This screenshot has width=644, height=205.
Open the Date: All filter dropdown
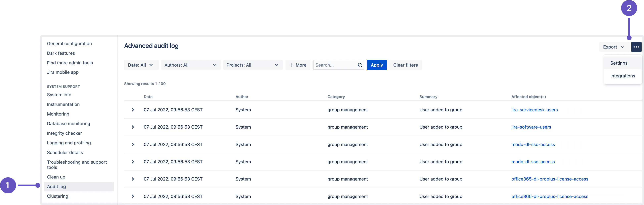(141, 65)
